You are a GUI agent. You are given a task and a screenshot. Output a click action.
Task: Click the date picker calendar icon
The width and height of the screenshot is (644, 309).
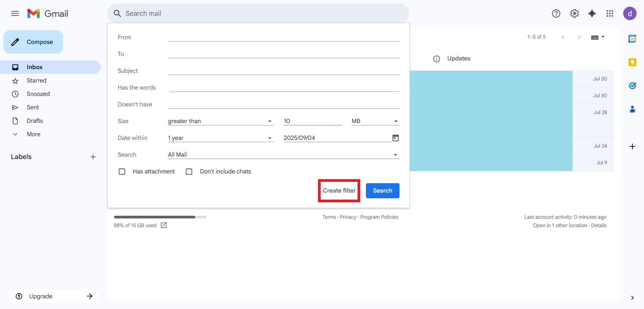point(395,138)
